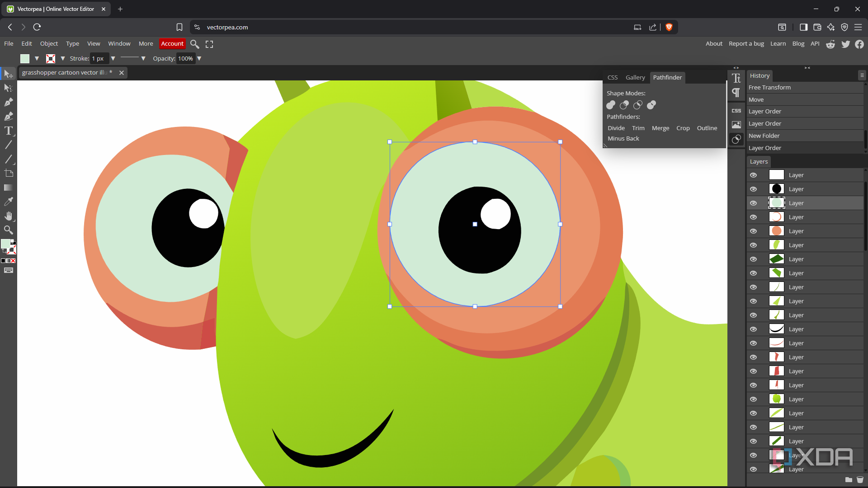
Task: Click the new folder icon in Layers
Action: [x=849, y=480]
